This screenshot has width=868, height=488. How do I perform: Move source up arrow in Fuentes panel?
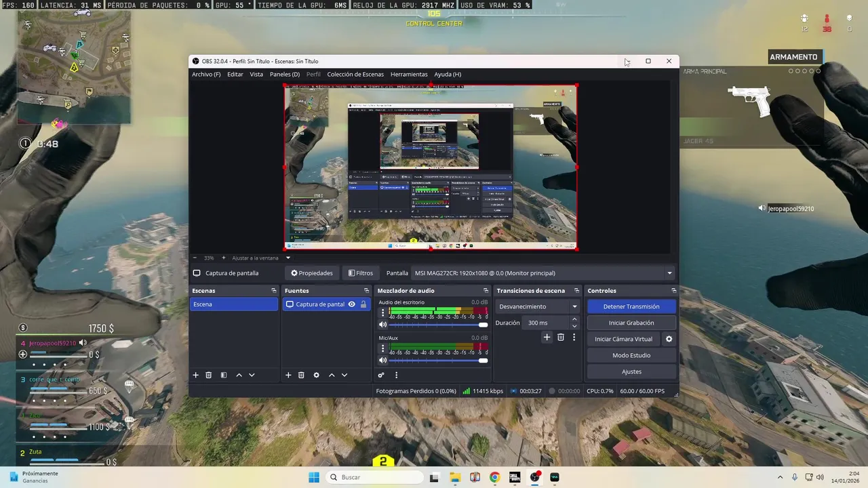coord(332,375)
